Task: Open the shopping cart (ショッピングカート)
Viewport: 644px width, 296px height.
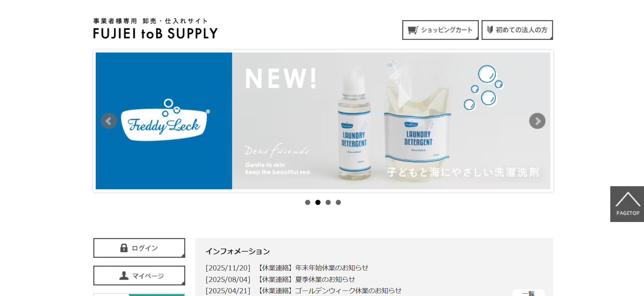Action: (440, 30)
